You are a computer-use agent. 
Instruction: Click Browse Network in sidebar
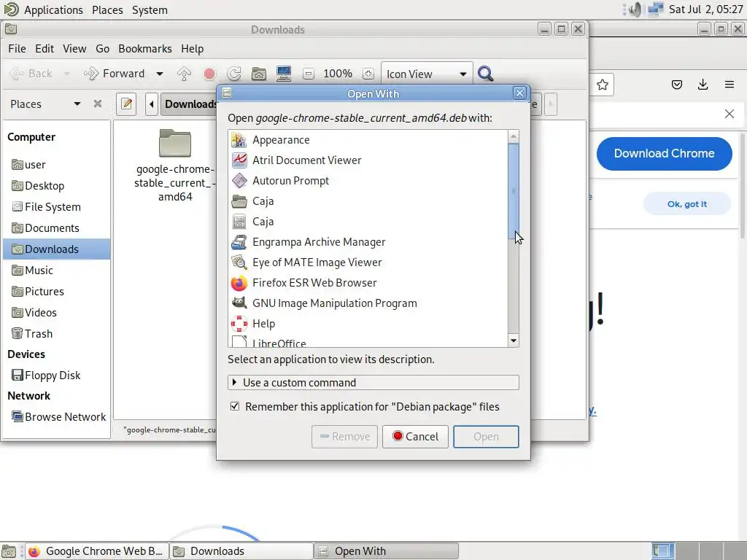pyautogui.click(x=59, y=416)
